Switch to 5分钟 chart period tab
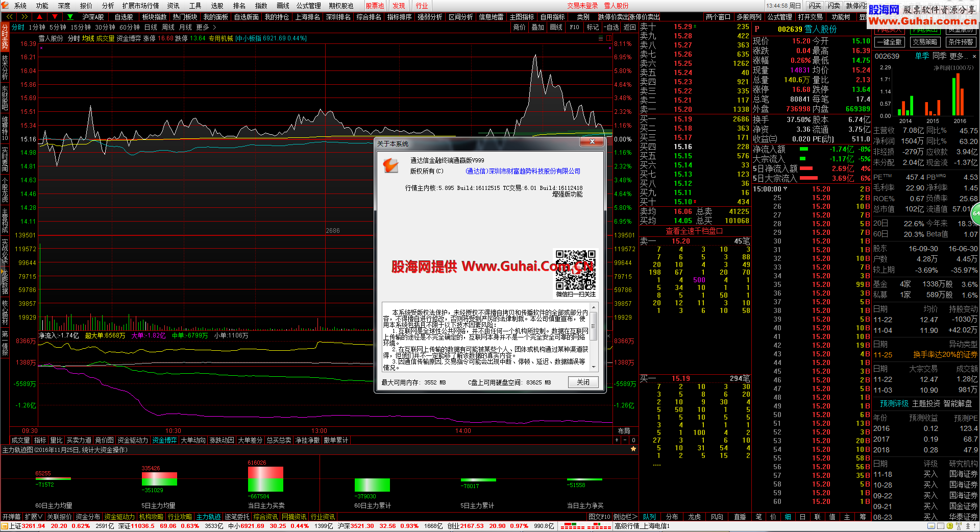This screenshot has height=532, width=980. [58, 27]
